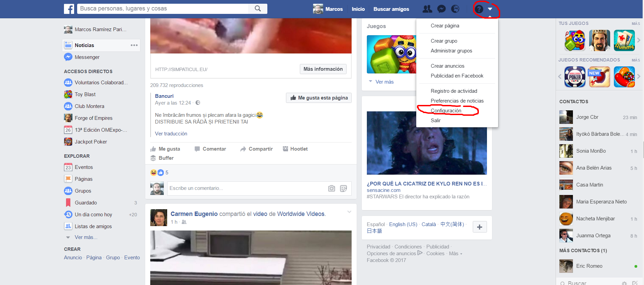Open Messenger icon in top bar
Viewport: 644px width, 285px height.
click(x=441, y=9)
